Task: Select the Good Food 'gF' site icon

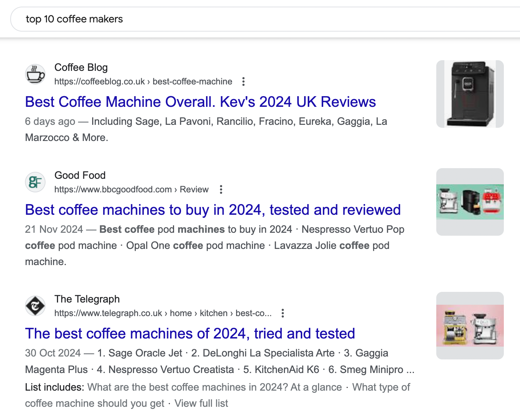Action: [35, 182]
